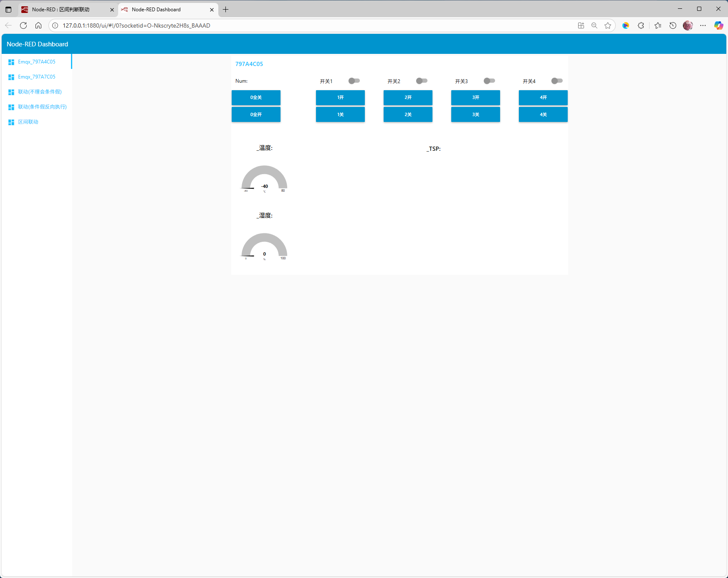Click the browser history icon
Screen dimensions: 728x578
(x=673, y=25)
